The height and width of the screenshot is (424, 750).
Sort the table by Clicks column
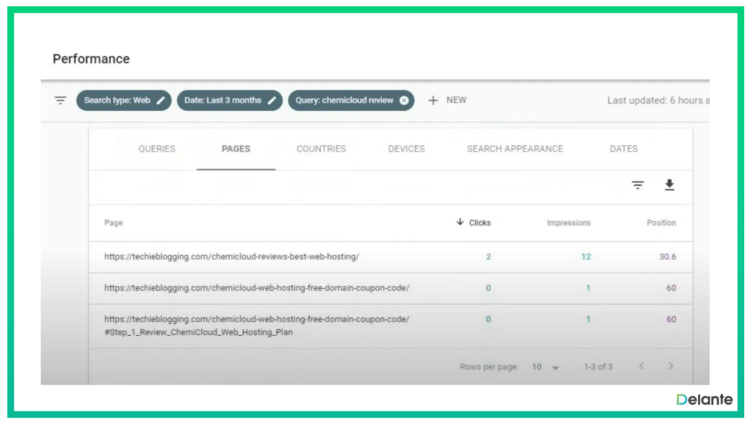click(475, 223)
